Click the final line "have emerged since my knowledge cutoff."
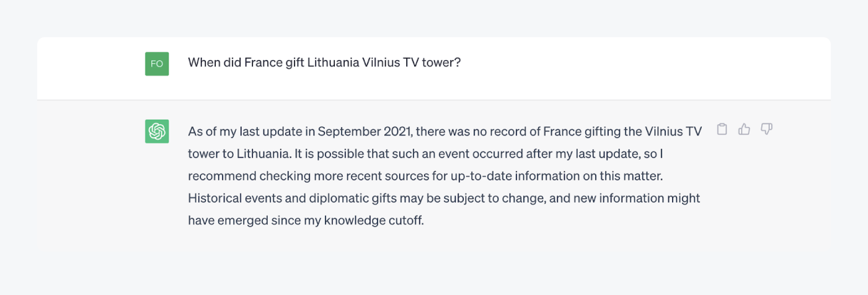The height and width of the screenshot is (295, 868). (306, 221)
